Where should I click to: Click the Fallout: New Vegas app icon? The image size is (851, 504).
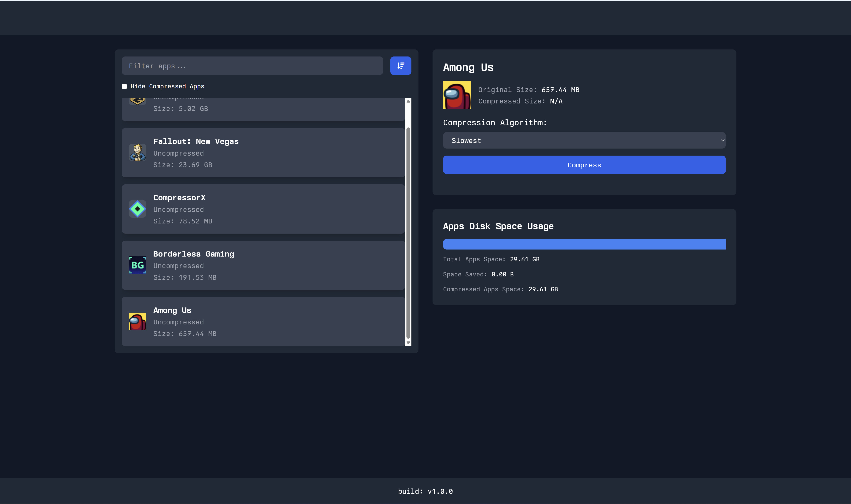[137, 152]
